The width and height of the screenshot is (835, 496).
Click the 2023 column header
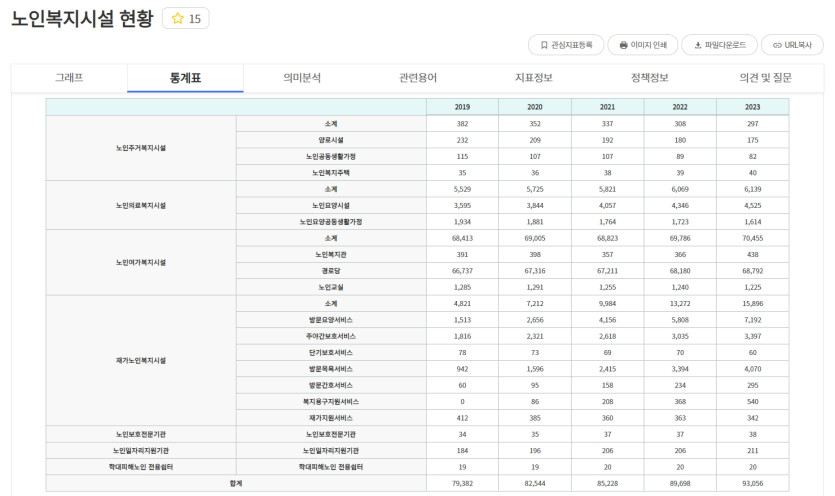coord(752,107)
